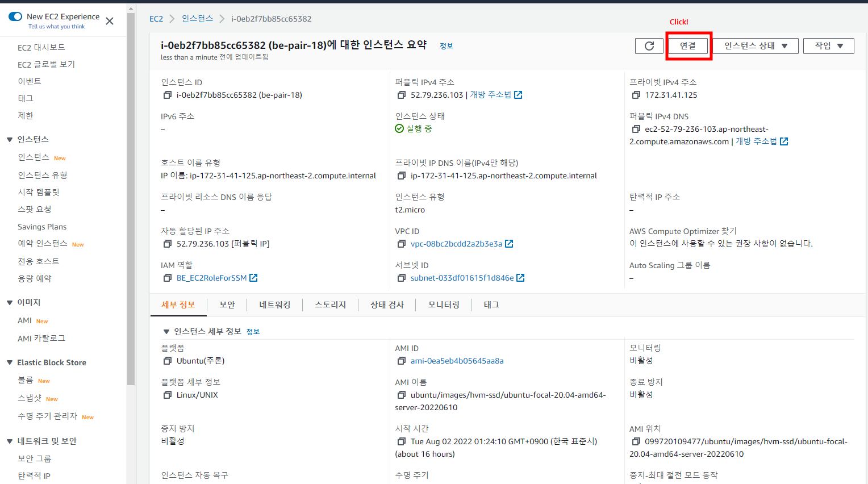Viewport: 868px width, 484px height.
Task: Click the sidebar vertical scrollbar
Action: click(x=131, y=199)
